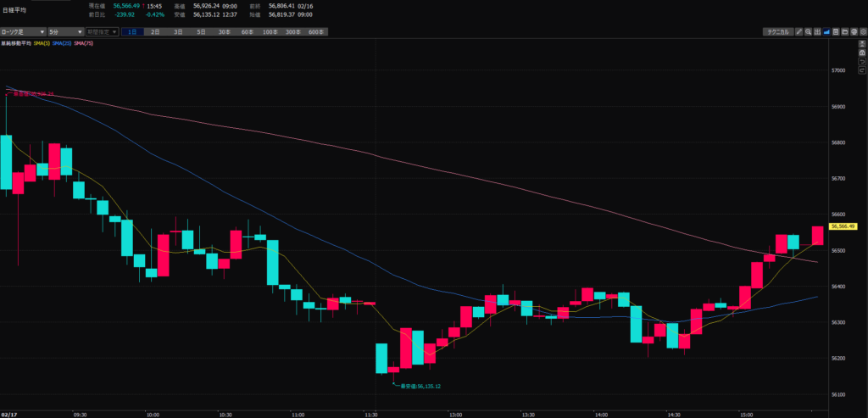
Task: Click the candlestick display icon in toolbar
Action: pyautogui.click(x=816, y=31)
